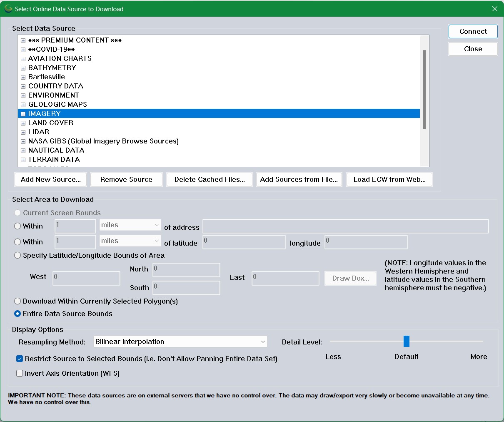Screen dimensions: 504x422
Task: Click the Connect button
Action: coord(473,31)
